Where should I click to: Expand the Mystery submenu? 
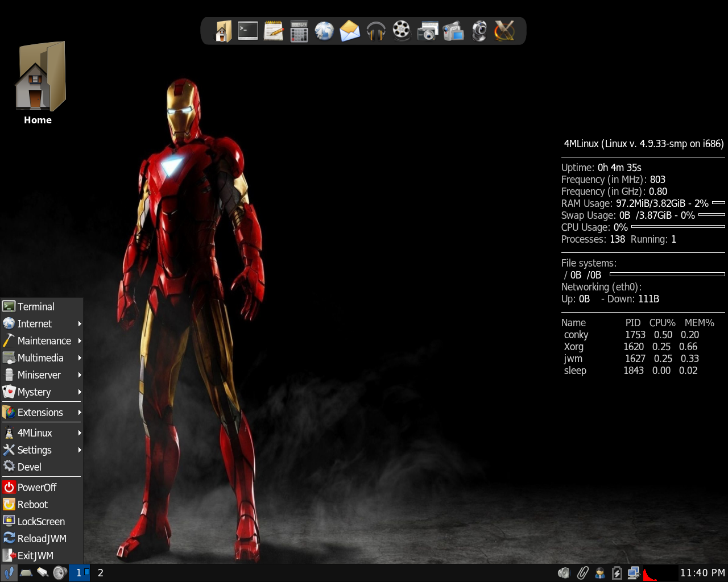42,392
